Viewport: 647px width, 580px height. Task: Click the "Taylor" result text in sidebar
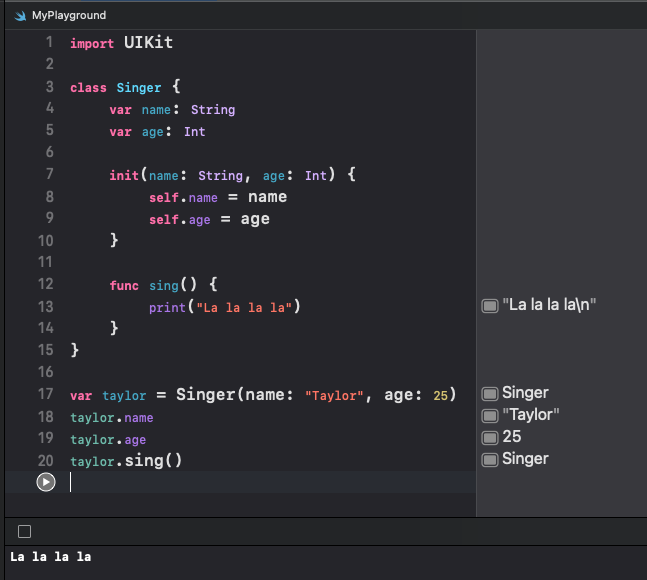pyautogui.click(x=531, y=415)
